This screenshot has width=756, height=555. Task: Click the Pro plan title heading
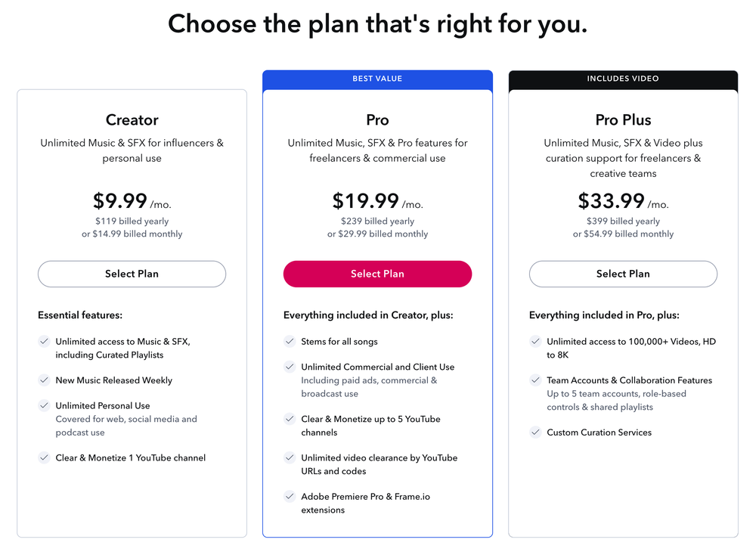click(x=377, y=119)
